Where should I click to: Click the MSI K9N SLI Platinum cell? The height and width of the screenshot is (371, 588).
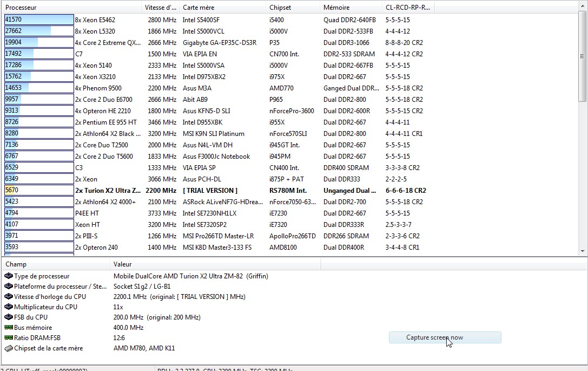pyautogui.click(x=213, y=134)
